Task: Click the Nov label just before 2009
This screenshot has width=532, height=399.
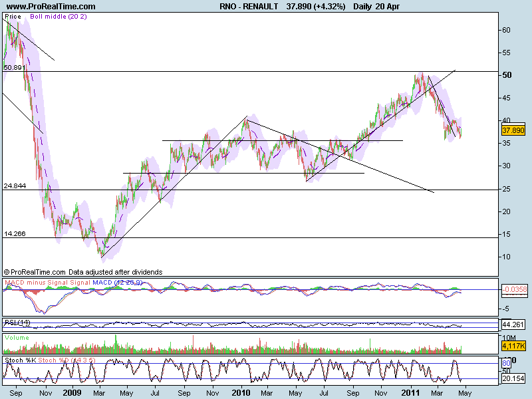Action: [x=45, y=393]
